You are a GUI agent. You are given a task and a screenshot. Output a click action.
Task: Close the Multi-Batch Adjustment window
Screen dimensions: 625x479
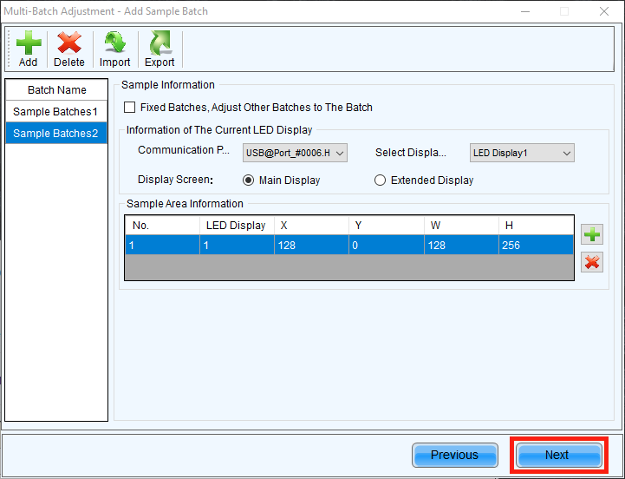point(602,12)
